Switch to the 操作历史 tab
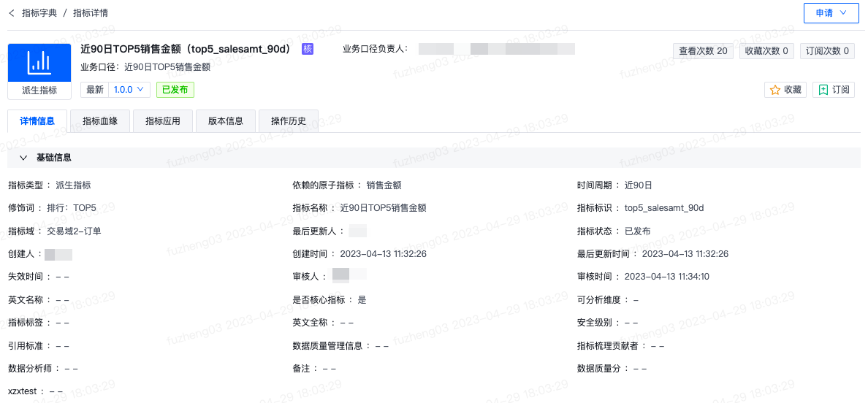Screen dimensions: 868x403 click(289, 121)
